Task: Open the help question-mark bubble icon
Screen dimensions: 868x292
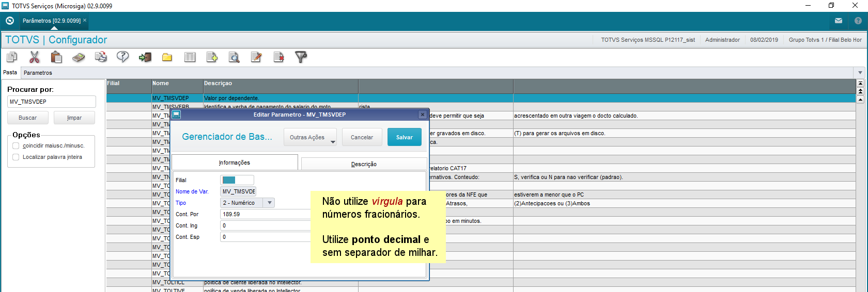Action: coord(122,57)
